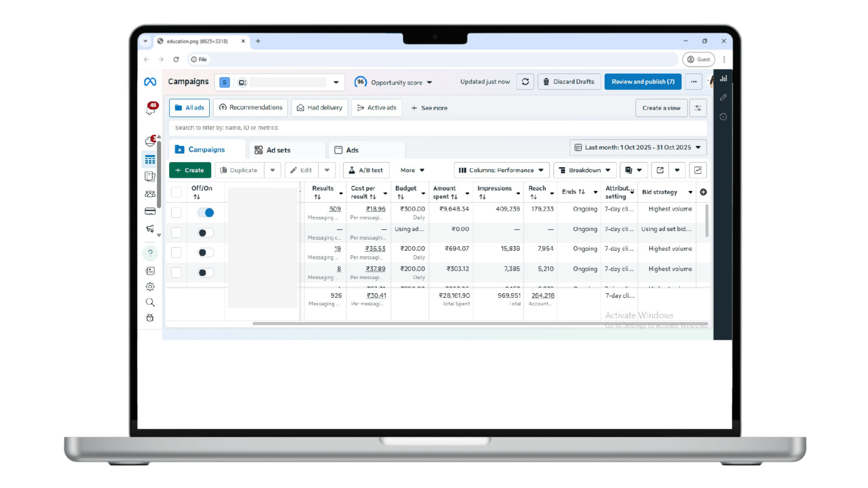
Task: Add a column with the plus icon
Action: click(x=703, y=192)
